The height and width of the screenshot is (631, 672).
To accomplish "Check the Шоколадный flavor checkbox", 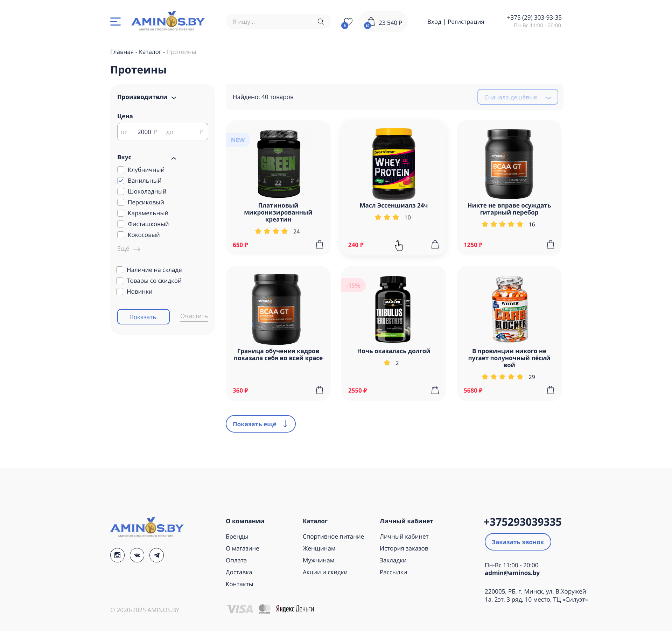I will click(x=121, y=191).
